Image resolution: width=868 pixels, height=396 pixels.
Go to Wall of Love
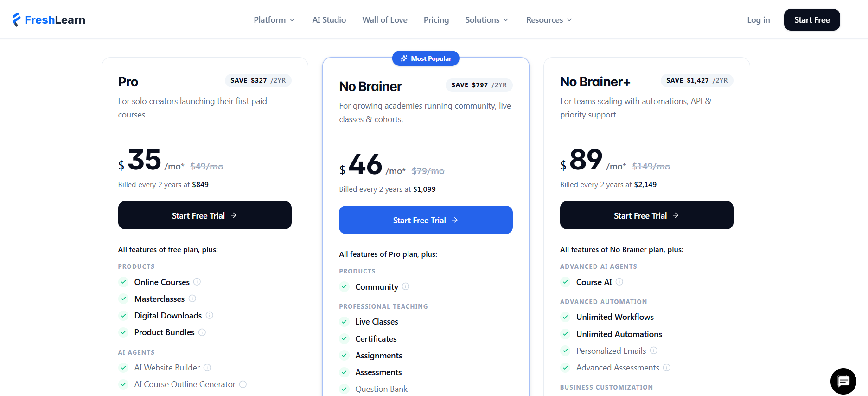pyautogui.click(x=385, y=20)
